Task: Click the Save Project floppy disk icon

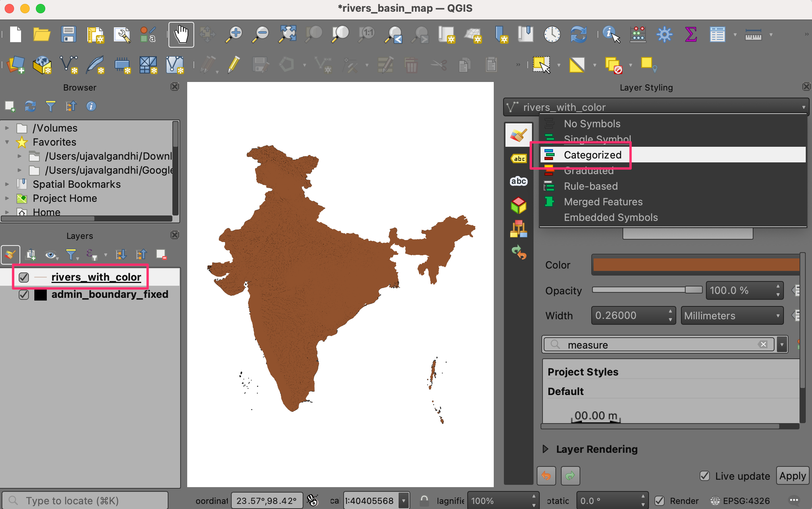Action: pos(68,34)
